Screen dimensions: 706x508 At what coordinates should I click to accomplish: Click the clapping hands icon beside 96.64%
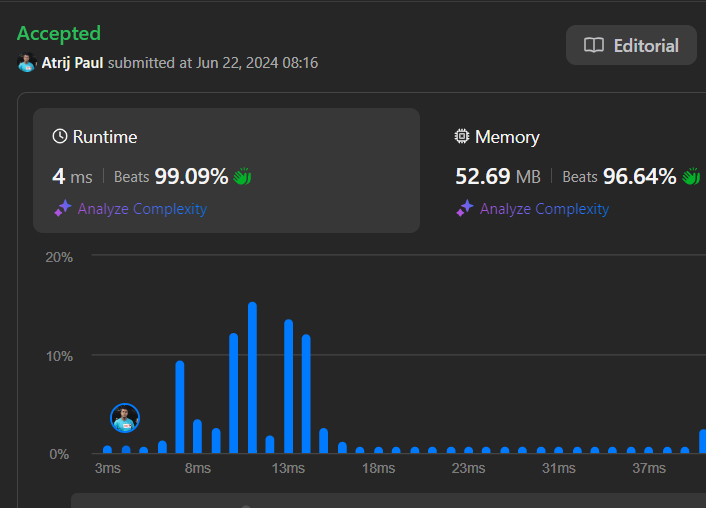691,176
